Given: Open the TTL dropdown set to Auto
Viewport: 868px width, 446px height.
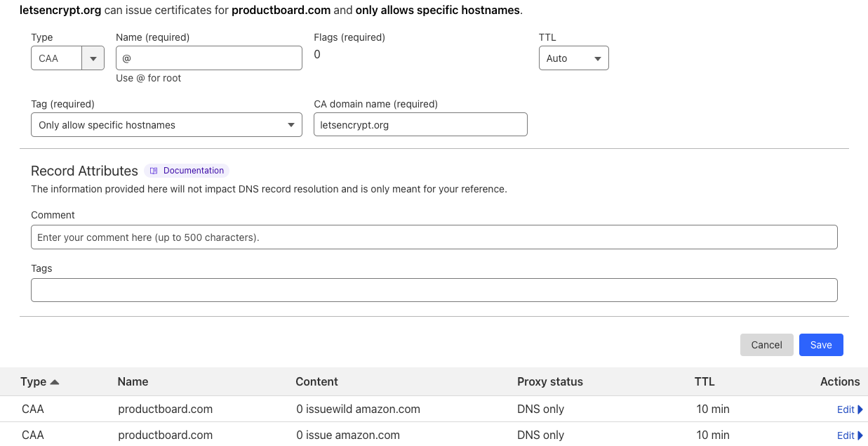Looking at the screenshot, I should coord(574,58).
